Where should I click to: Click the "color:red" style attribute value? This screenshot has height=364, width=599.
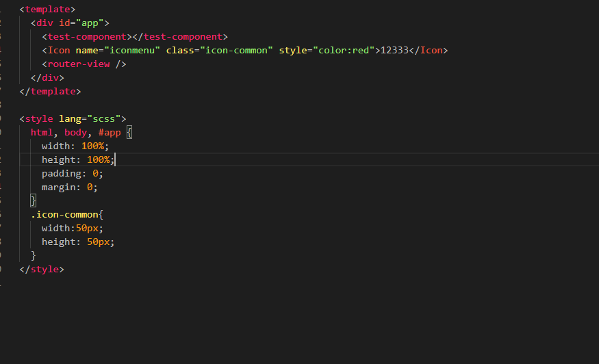[x=344, y=51]
